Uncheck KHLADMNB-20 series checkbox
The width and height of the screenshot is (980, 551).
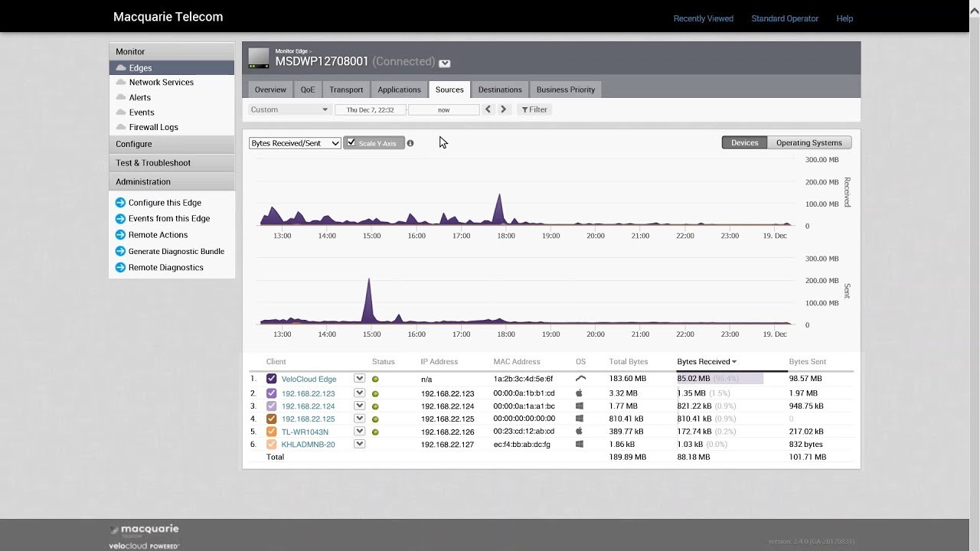pos(271,444)
